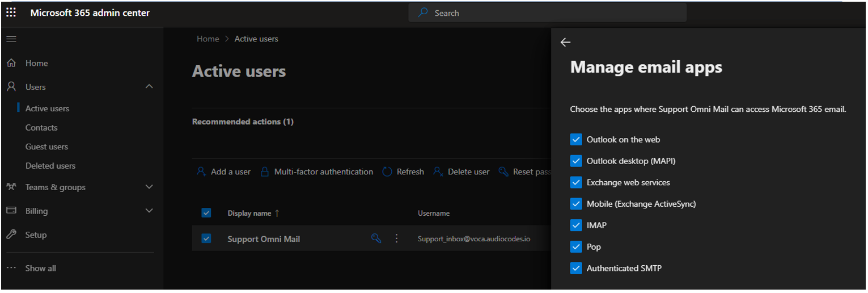868x293 pixels.
Task: Click Home breadcrumb link
Action: (208, 39)
